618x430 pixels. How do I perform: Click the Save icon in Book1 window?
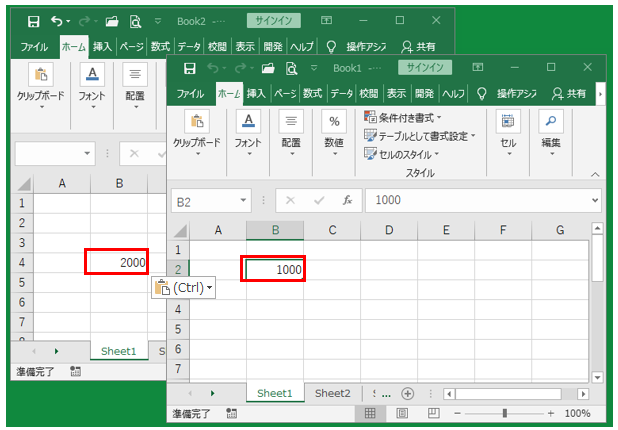click(x=190, y=68)
